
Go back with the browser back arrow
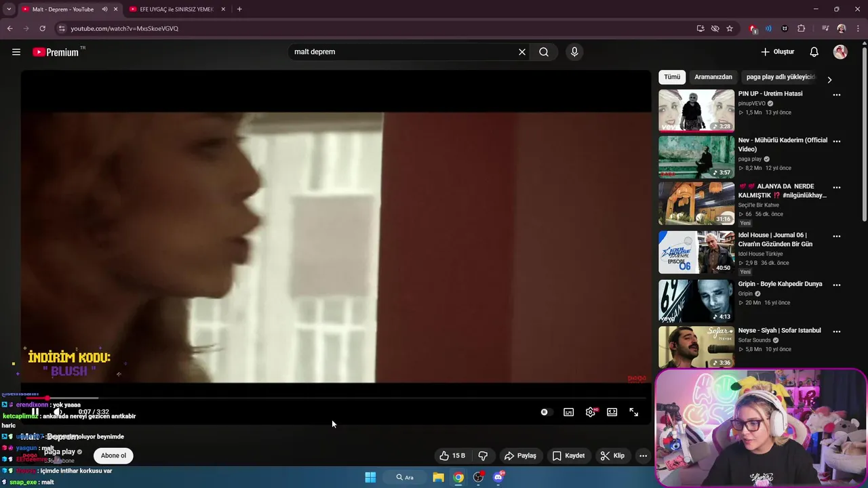(9, 28)
